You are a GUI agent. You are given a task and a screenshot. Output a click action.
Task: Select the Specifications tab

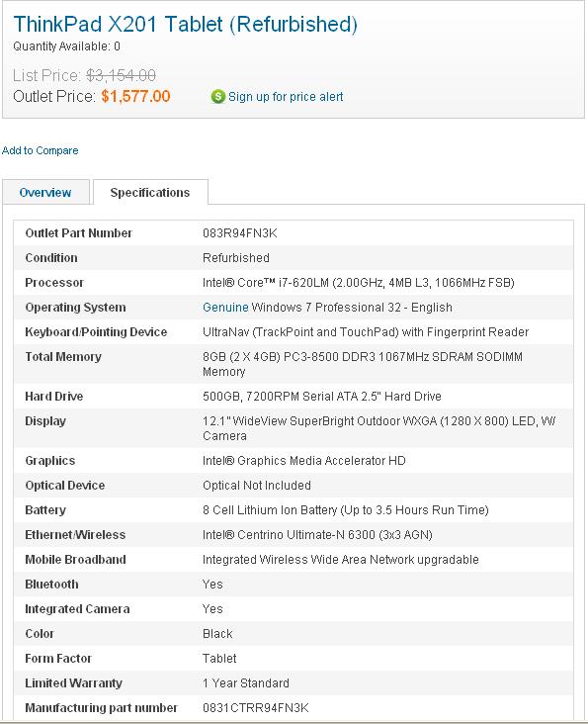pyautogui.click(x=150, y=193)
